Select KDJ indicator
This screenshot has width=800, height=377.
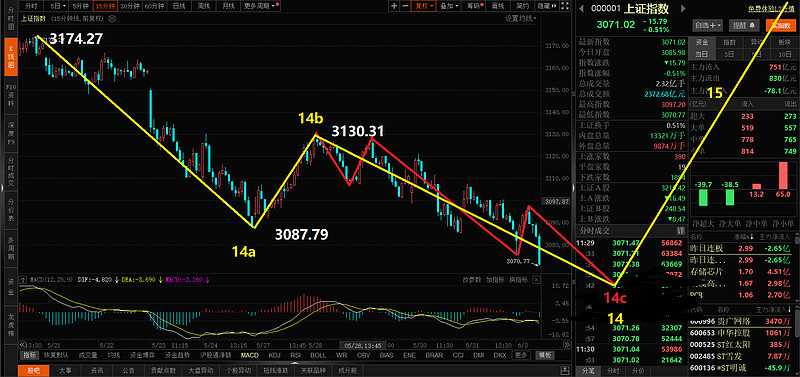click(x=274, y=355)
